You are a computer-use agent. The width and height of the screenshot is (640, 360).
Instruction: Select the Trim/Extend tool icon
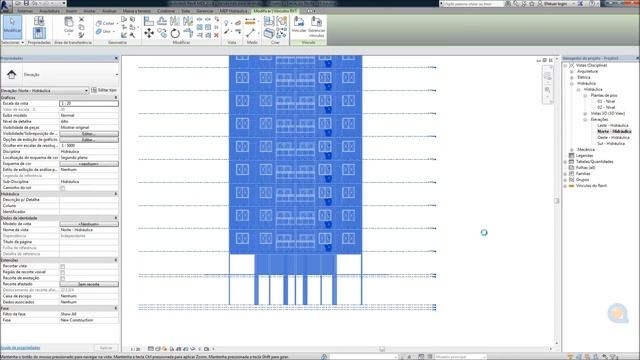(188, 33)
